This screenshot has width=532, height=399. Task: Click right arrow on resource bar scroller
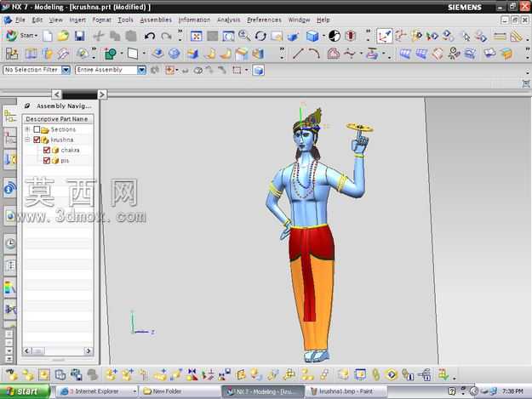coord(102,94)
